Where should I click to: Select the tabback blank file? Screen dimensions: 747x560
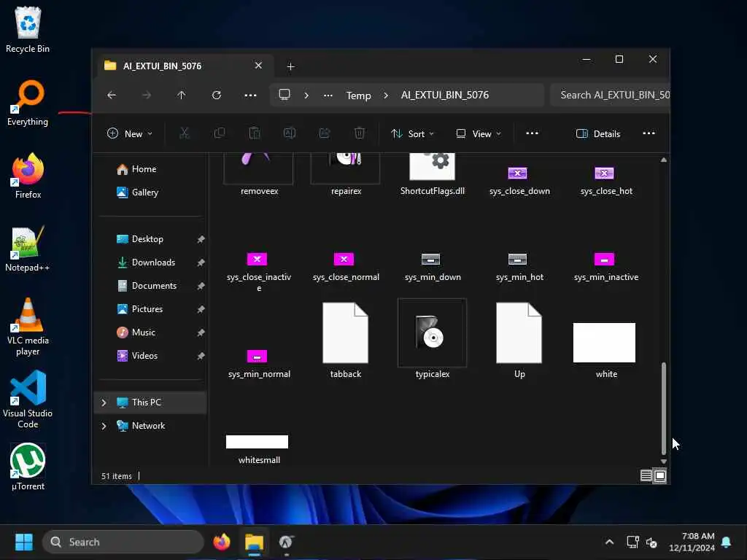click(x=346, y=340)
